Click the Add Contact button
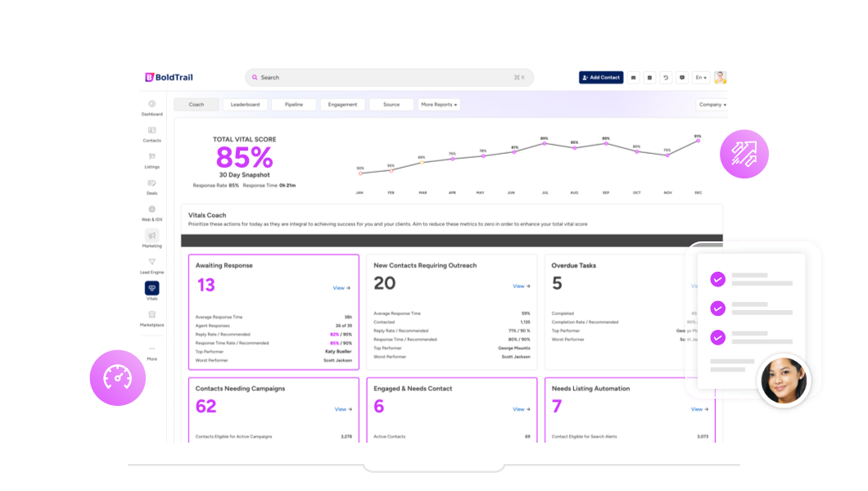The width and height of the screenshot is (868, 491). point(601,78)
